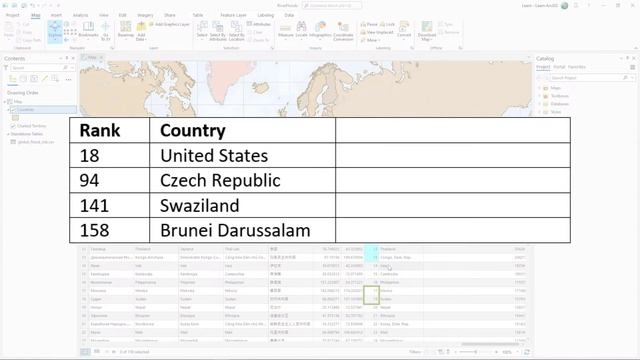Switch to the Analysis ribbon tab

[80, 15]
